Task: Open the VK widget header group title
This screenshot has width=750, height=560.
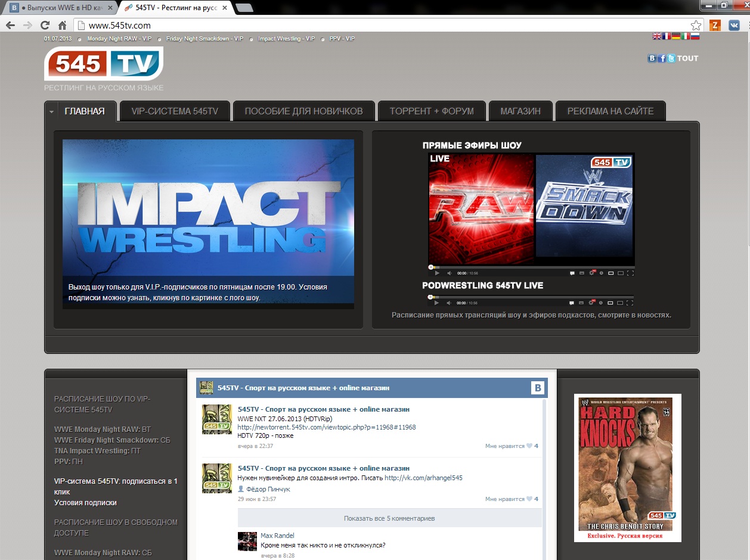Action: (303, 388)
